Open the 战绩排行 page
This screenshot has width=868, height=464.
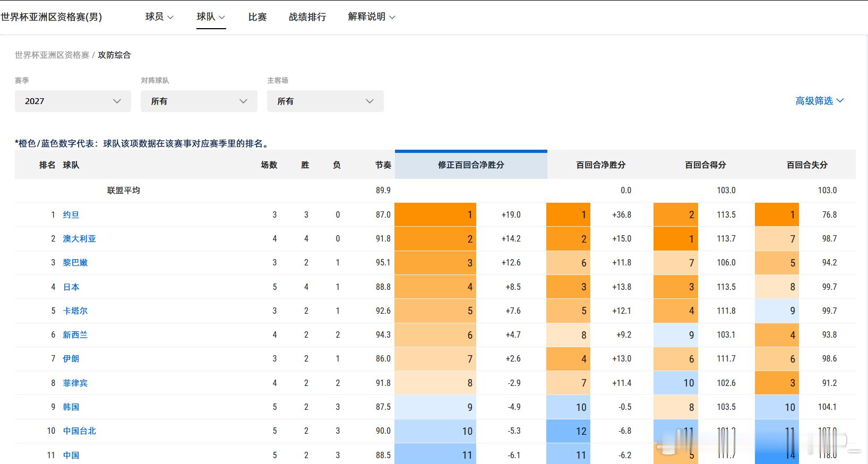(x=307, y=17)
